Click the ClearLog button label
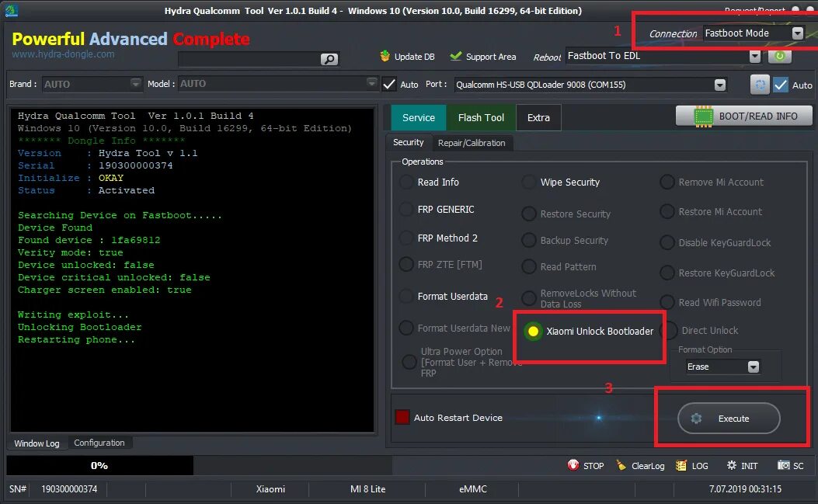Image resolution: width=818 pixels, height=504 pixels. coord(648,466)
